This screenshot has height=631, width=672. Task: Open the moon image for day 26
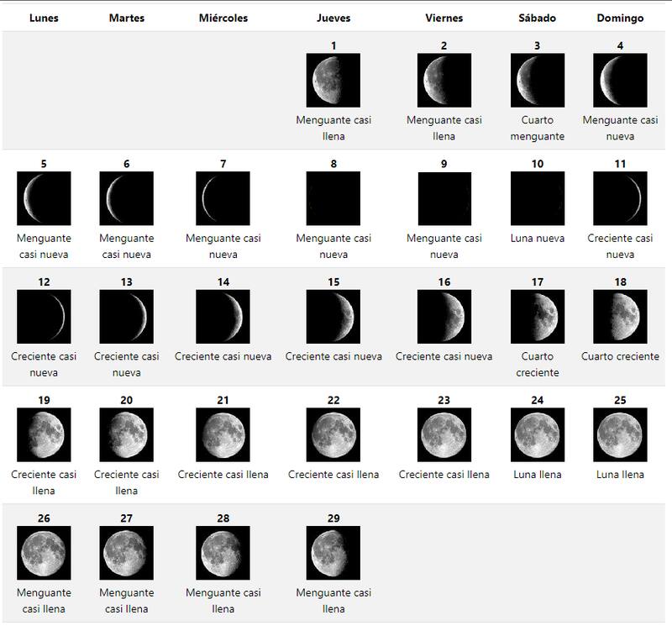[44, 553]
